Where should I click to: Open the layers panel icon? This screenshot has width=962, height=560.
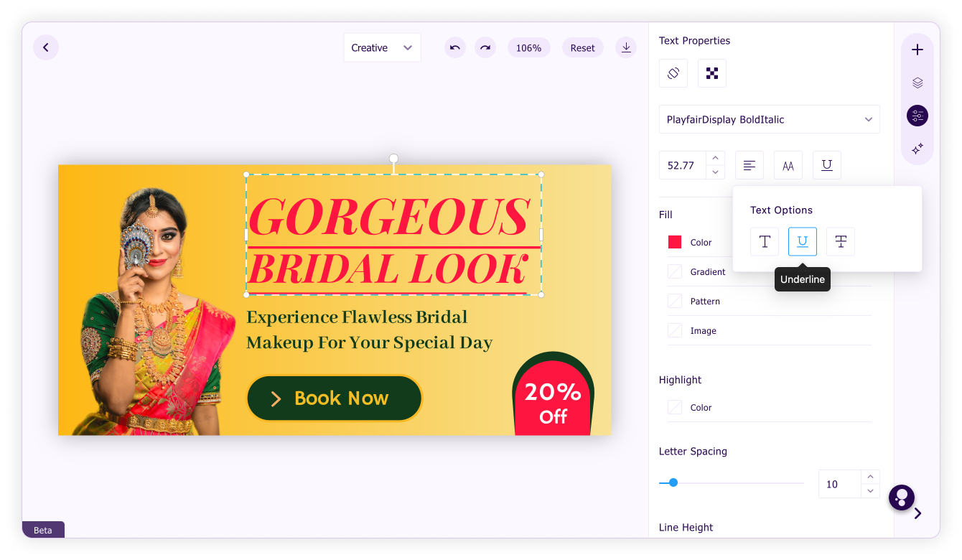[917, 83]
